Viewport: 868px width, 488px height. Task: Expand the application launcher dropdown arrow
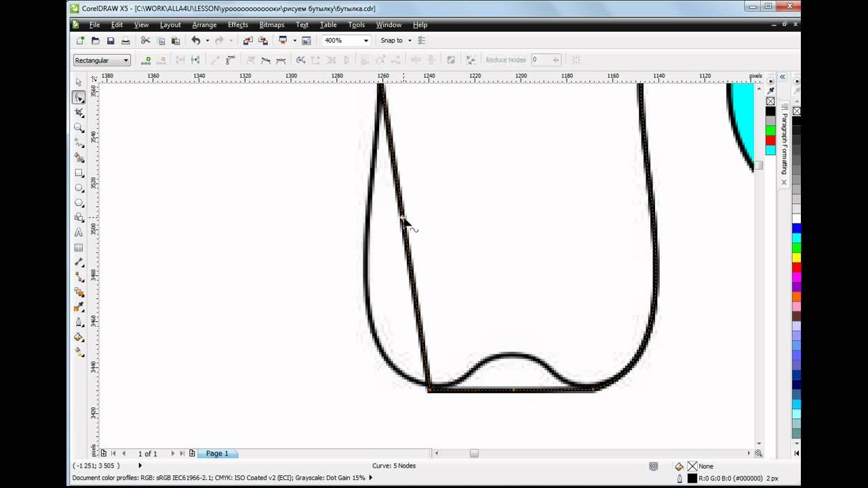click(x=294, y=41)
